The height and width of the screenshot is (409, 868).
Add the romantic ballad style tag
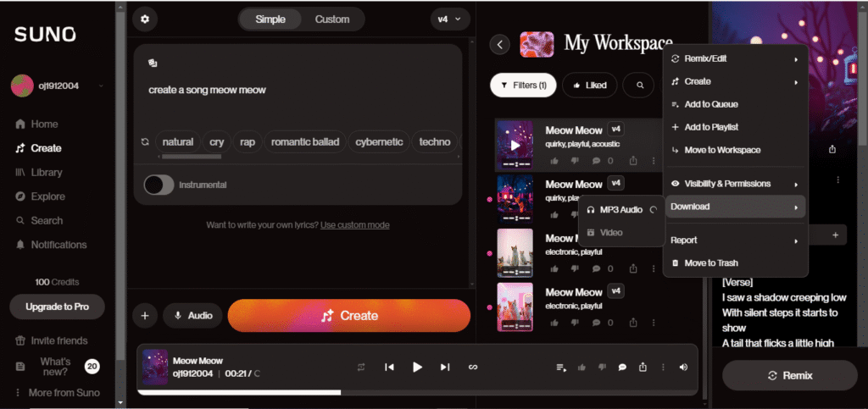coord(305,142)
